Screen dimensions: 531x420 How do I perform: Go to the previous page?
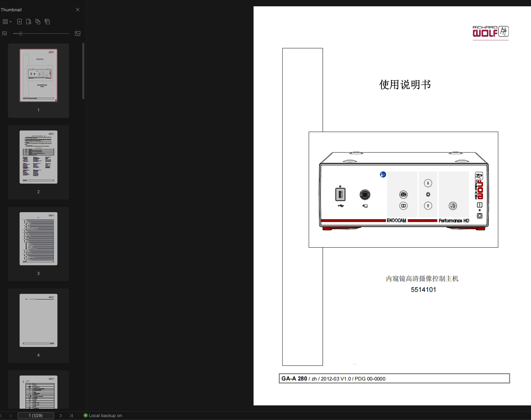(11, 415)
